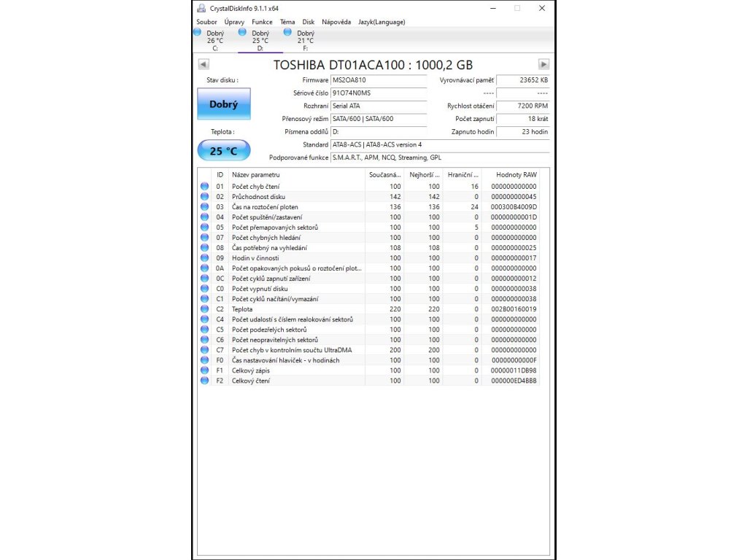Open the Funkce menu

pyautogui.click(x=262, y=23)
